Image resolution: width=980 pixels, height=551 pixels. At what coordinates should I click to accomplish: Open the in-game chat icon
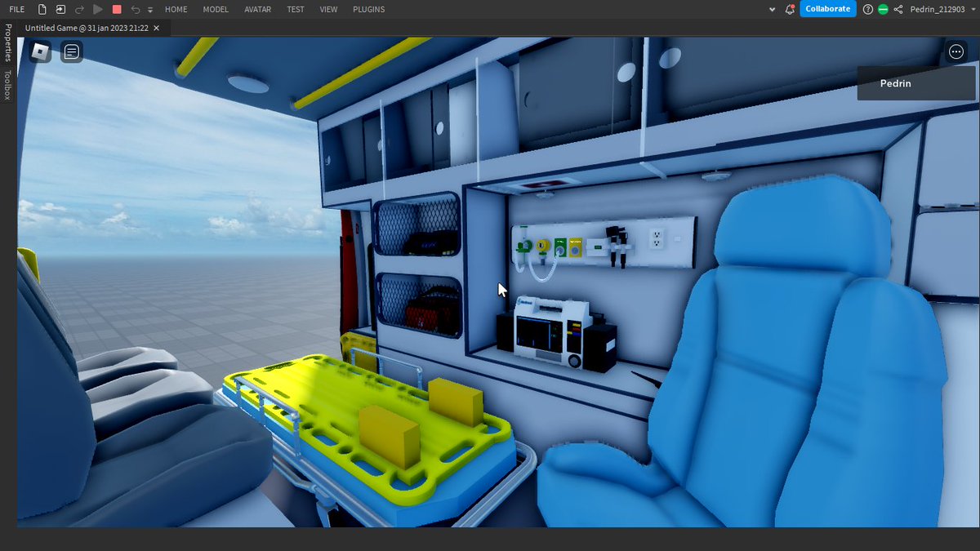point(72,52)
